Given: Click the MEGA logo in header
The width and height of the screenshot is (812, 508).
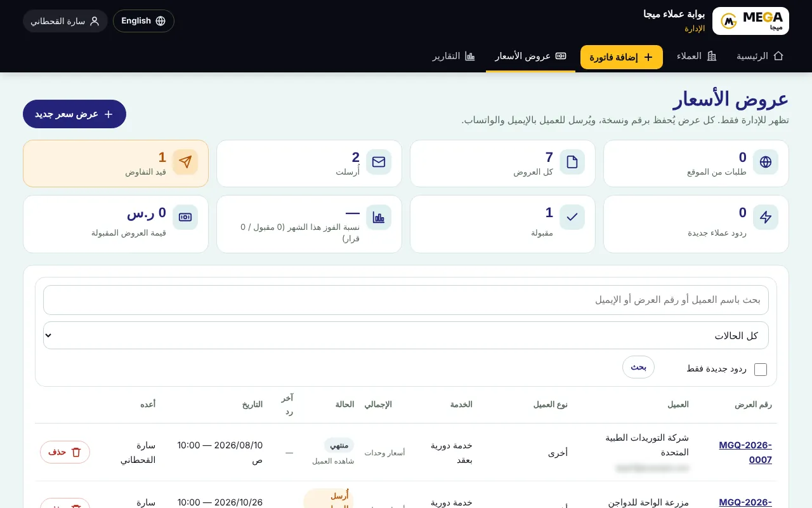Looking at the screenshot, I should 750,21.
